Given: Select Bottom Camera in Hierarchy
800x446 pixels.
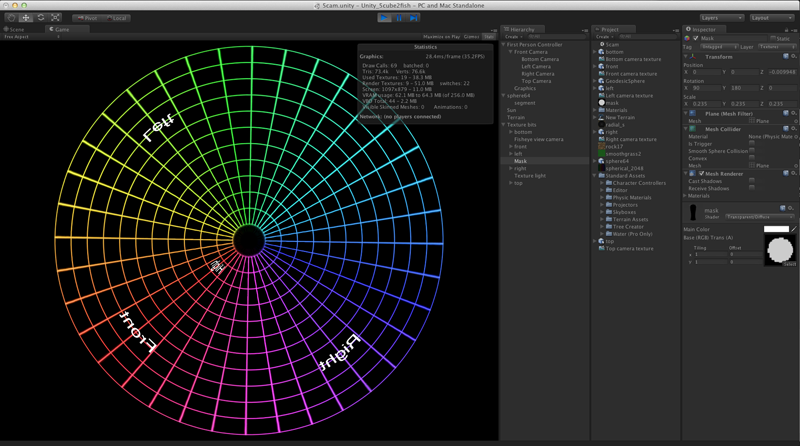Looking at the screenshot, I should (x=540, y=59).
